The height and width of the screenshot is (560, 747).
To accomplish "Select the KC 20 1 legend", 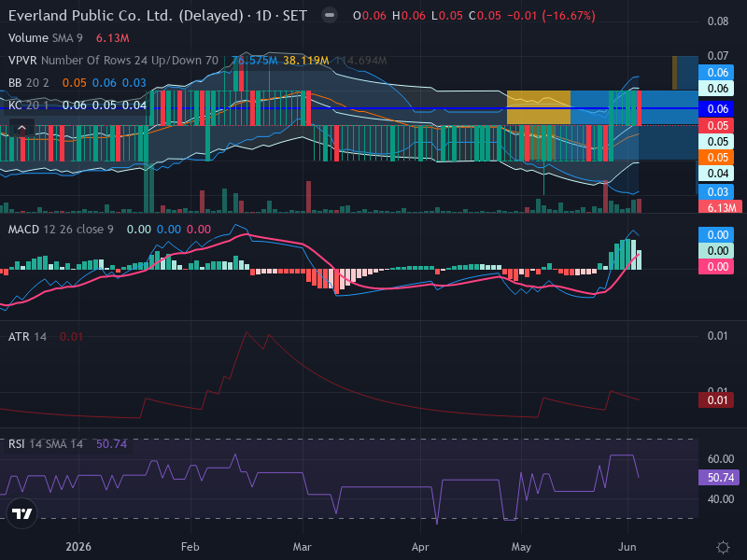I will click(29, 105).
